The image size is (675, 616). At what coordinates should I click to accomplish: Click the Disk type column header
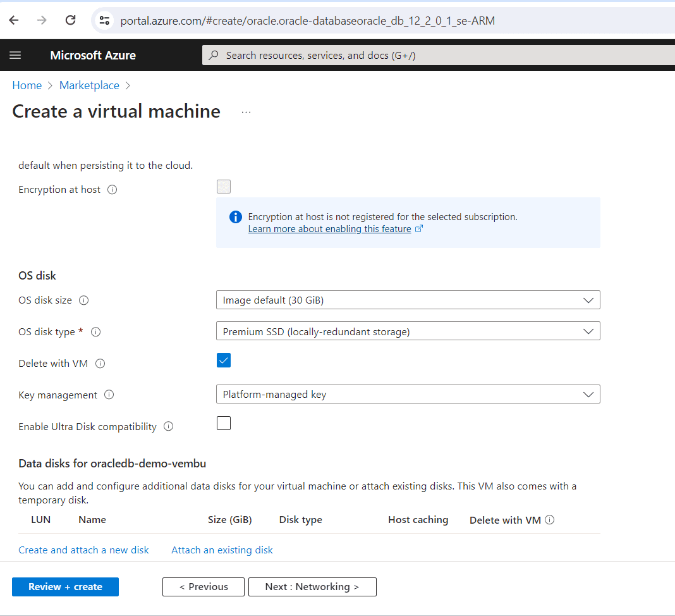pyautogui.click(x=300, y=520)
